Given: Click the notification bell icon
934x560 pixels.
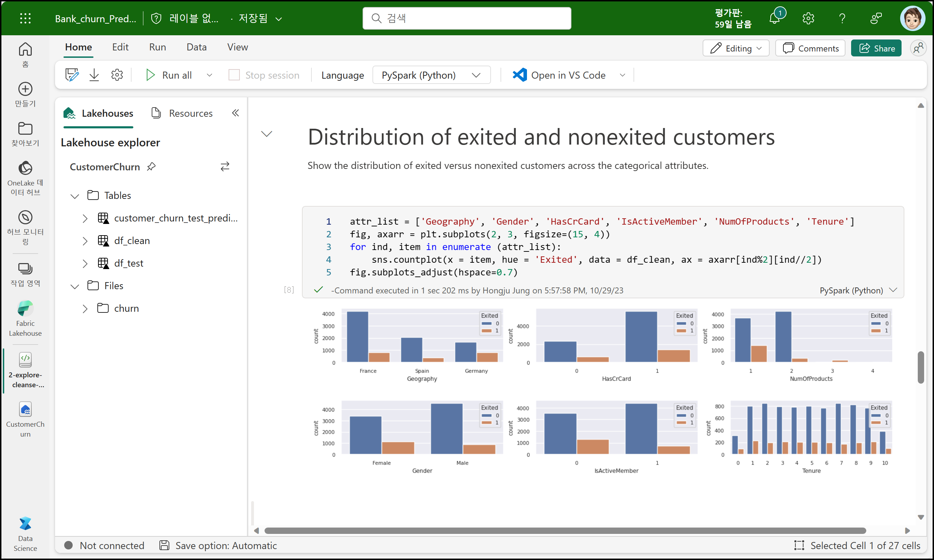Looking at the screenshot, I should coord(774,18).
